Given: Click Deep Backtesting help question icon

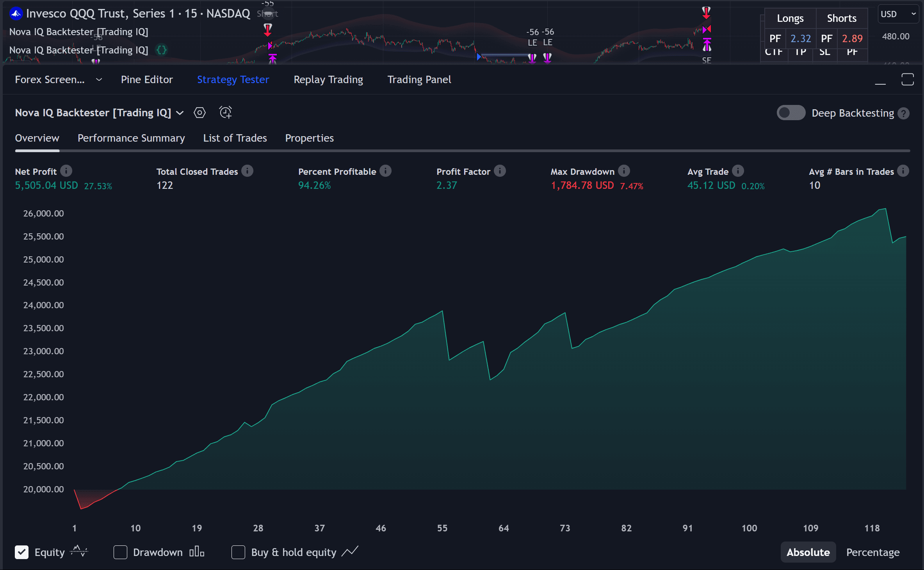Looking at the screenshot, I should click(x=903, y=113).
